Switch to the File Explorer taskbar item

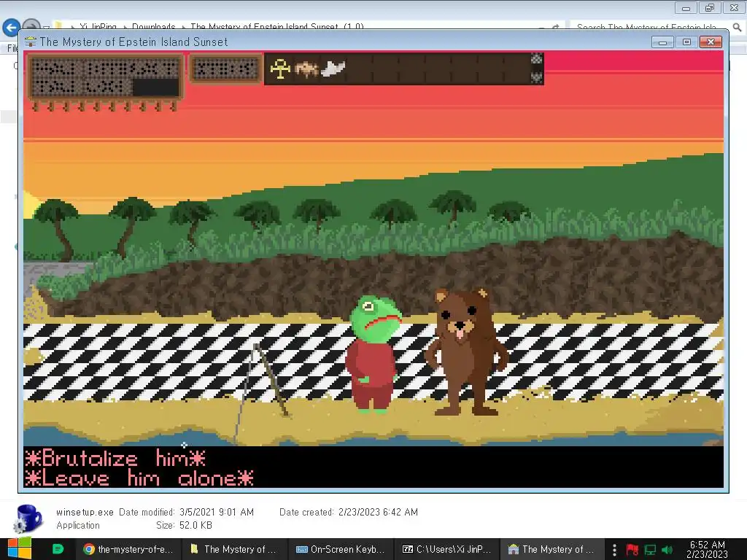(x=234, y=549)
